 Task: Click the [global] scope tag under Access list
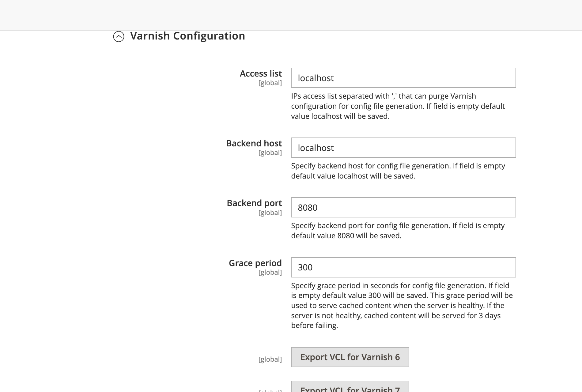coord(270,83)
